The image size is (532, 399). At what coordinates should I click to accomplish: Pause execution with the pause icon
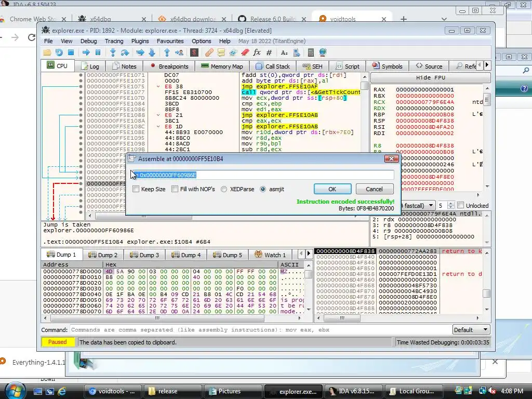click(98, 52)
